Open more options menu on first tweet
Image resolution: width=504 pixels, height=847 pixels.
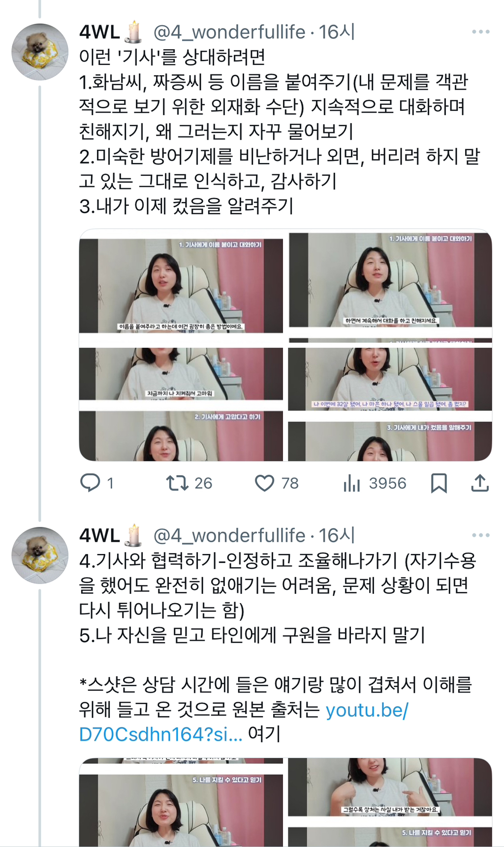tap(480, 32)
